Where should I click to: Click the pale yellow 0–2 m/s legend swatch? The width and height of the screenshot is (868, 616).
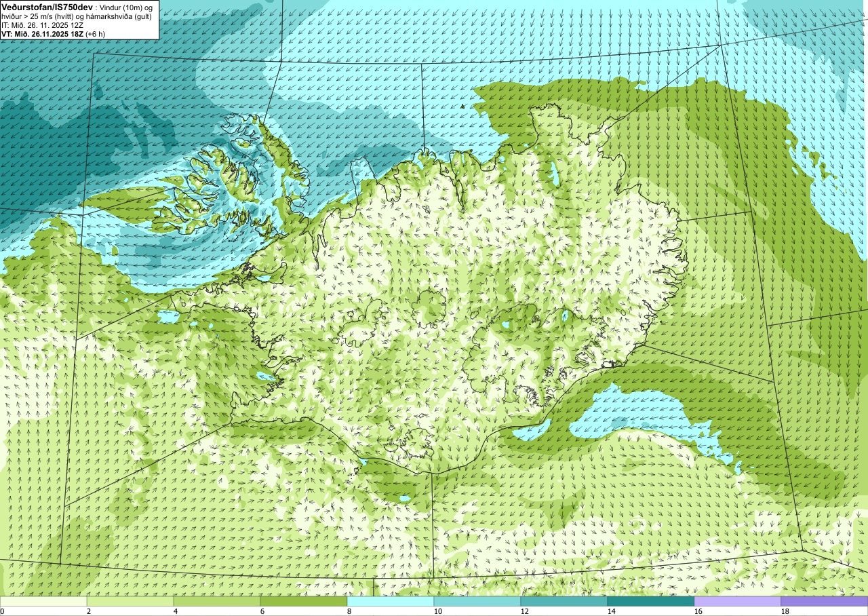(x=43, y=601)
